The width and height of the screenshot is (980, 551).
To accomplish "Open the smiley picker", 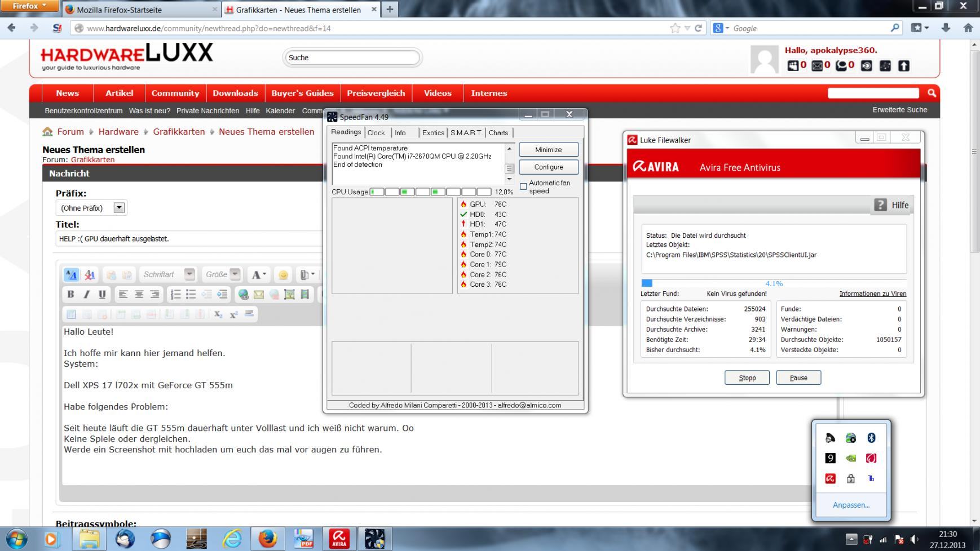I will point(283,275).
